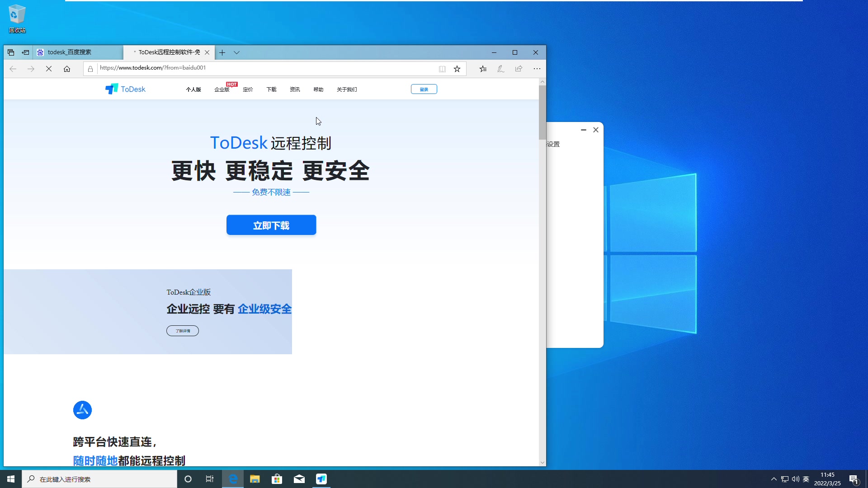Show hidden system tray icons
This screenshot has height=488, width=868.
click(x=774, y=479)
